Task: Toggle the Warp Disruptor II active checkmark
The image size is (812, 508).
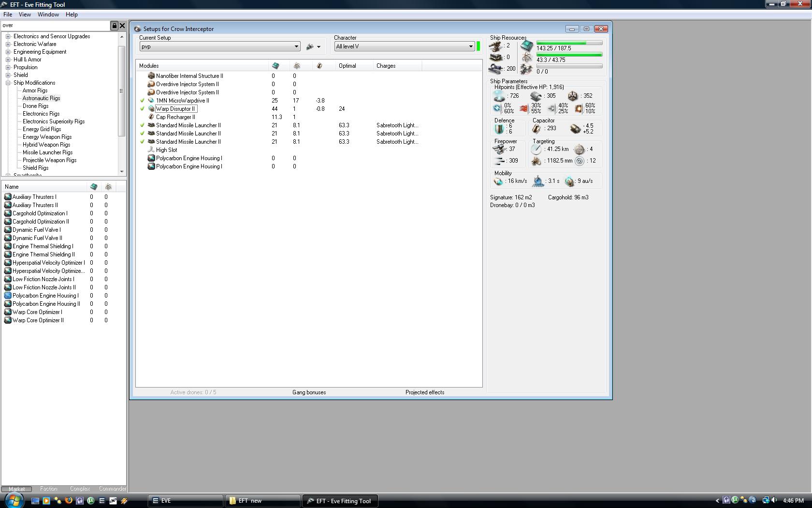Action: (x=142, y=109)
